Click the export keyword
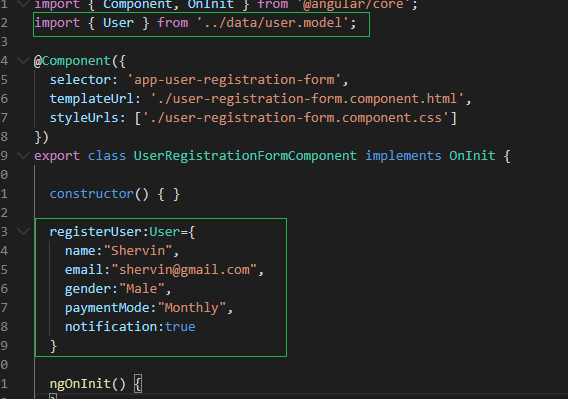The image size is (568, 399). [57, 156]
